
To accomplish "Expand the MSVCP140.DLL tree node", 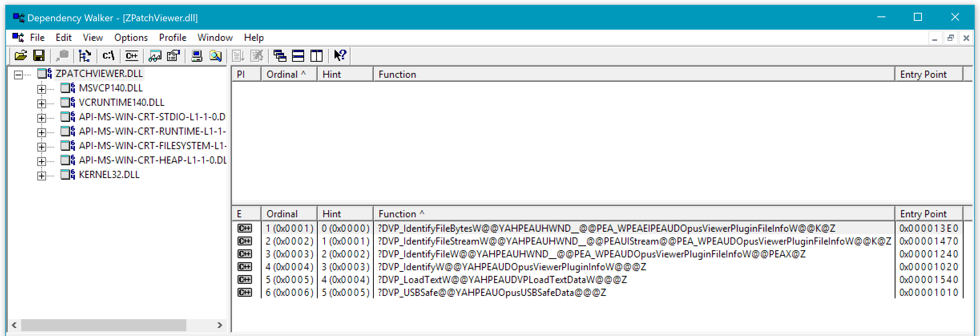I will [x=42, y=89].
